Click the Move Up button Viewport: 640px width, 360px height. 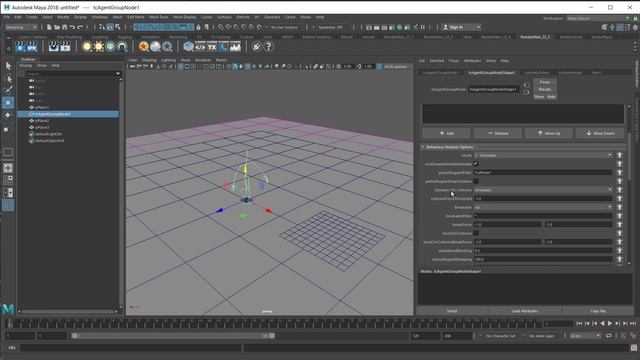(549, 133)
